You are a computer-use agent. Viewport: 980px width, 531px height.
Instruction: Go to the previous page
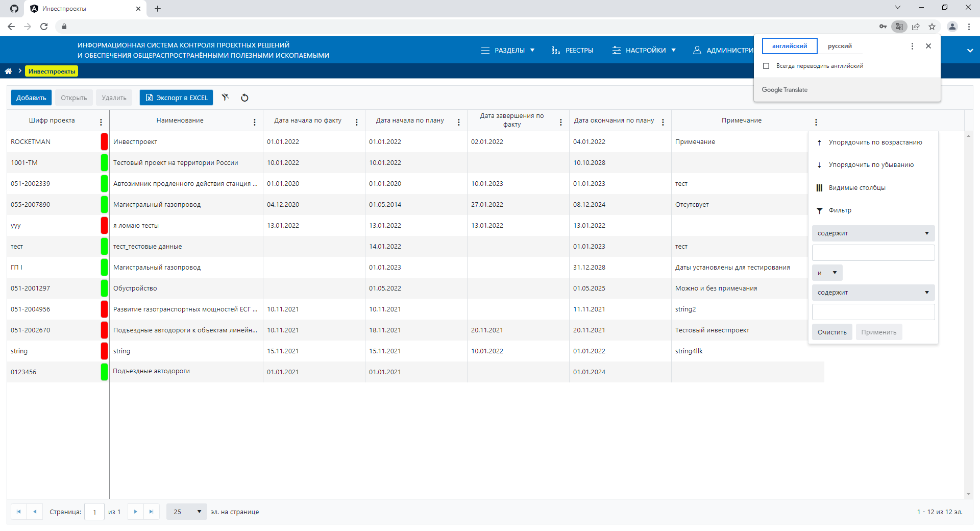click(x=35, y=512)
